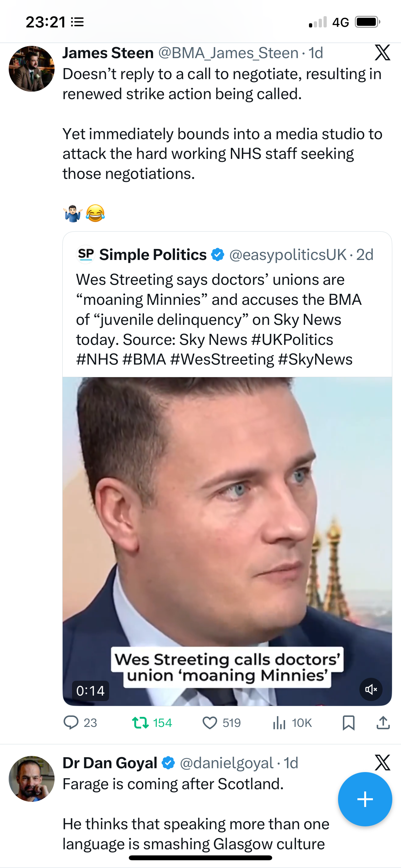This screenshot has height=868, width=401.
Task: Tap the Simple Politics SP logo
Action: pyautogui.click(x=86, y=254)
